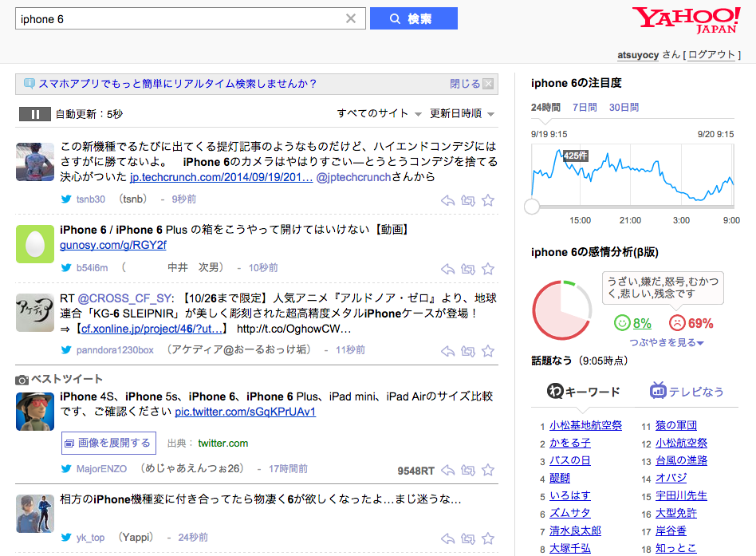Close the app promotion banner with 閉じる
This screenshot has height=556, width=756.
coord(471,84)
